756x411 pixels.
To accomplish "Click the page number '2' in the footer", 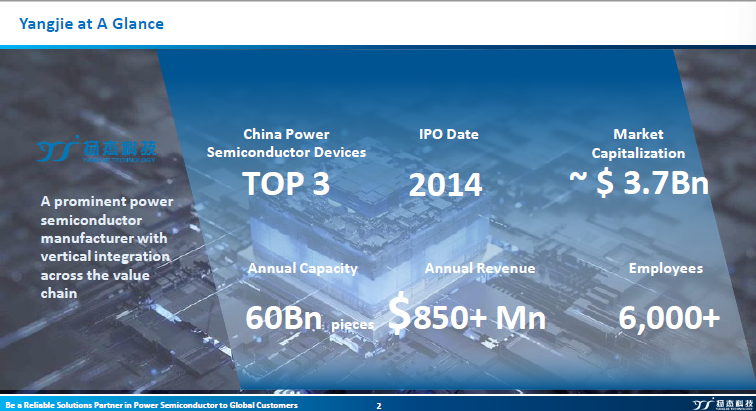I will 379,406.
